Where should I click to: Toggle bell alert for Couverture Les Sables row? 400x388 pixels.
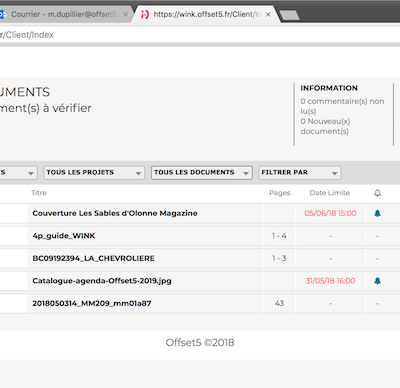pyautogui.click(x=377, y=213)
